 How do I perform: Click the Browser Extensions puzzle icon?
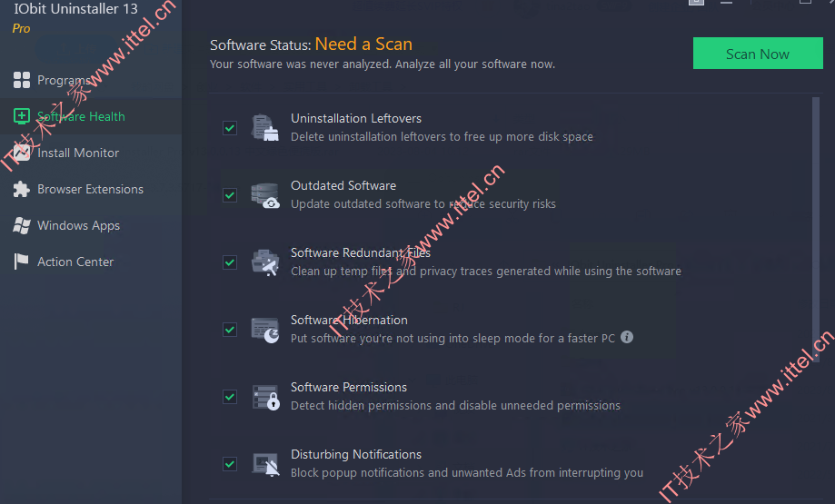point(21,189)
